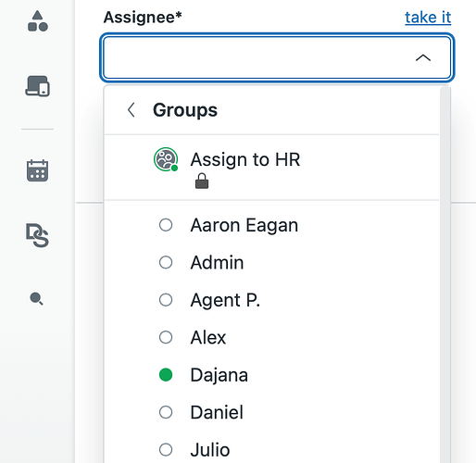Choose Daniel from the assignee list
The height and width of the screenshot is (463, 476).
[x=271, y=412]
